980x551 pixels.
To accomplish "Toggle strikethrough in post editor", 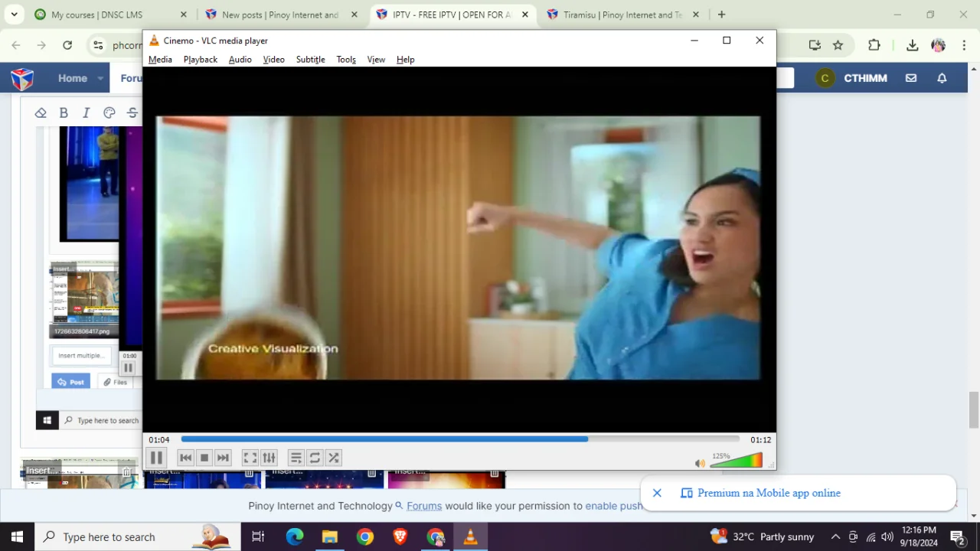I will coord(132,112).
